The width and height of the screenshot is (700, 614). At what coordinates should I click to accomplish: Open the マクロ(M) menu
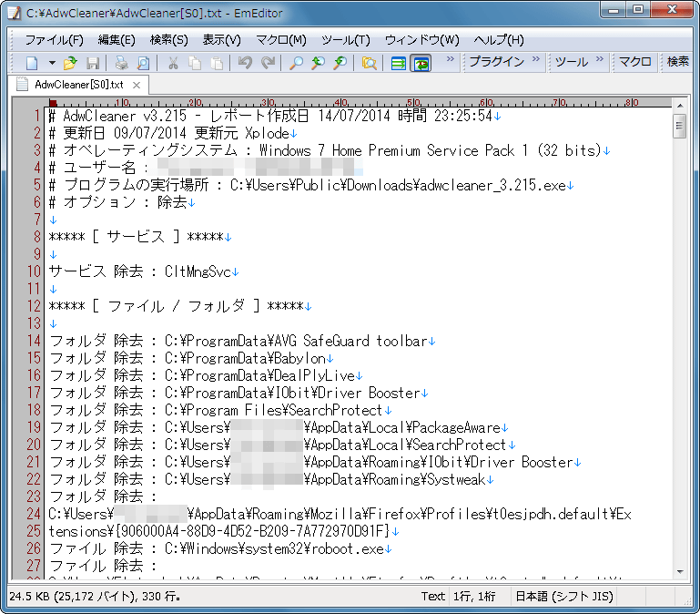point(280,40)
